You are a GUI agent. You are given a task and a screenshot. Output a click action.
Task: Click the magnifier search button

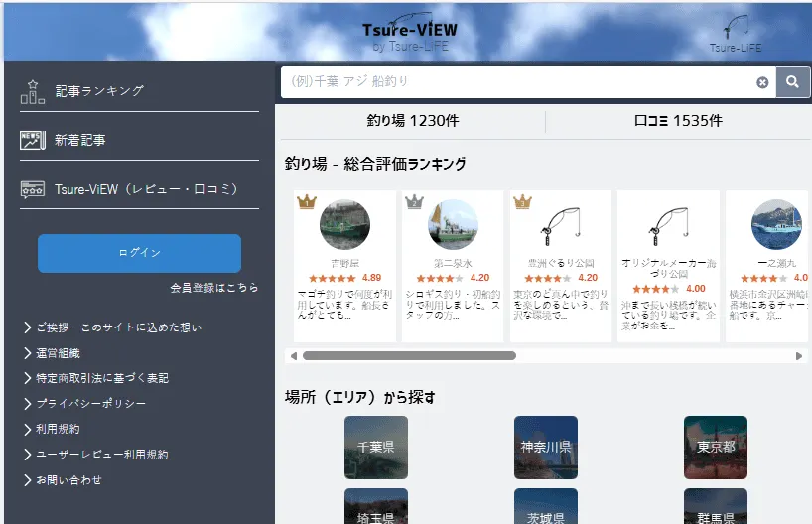click(792, 81)
